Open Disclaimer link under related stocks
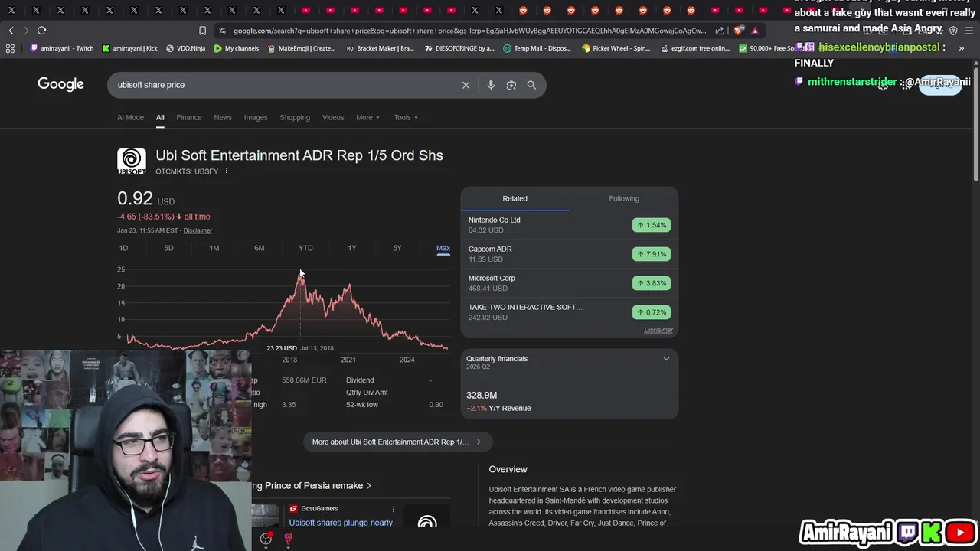Viewport: 980px width, 551px height. click(658, 330)
